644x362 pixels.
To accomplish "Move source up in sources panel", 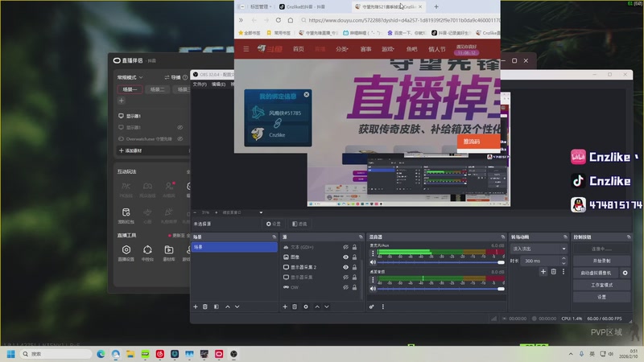I will (x=317, y=306).
